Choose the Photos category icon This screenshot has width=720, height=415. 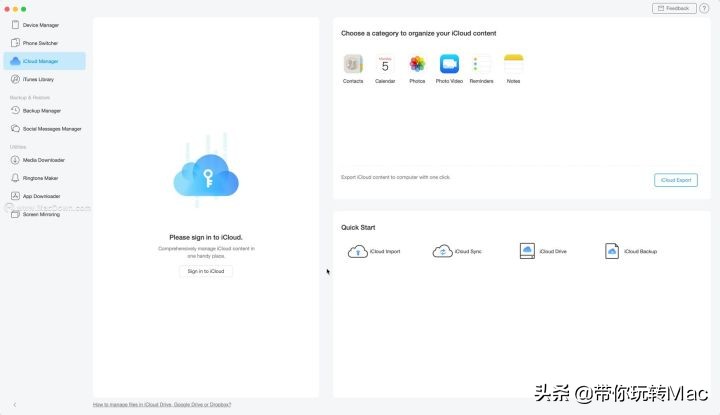point(417,64)
